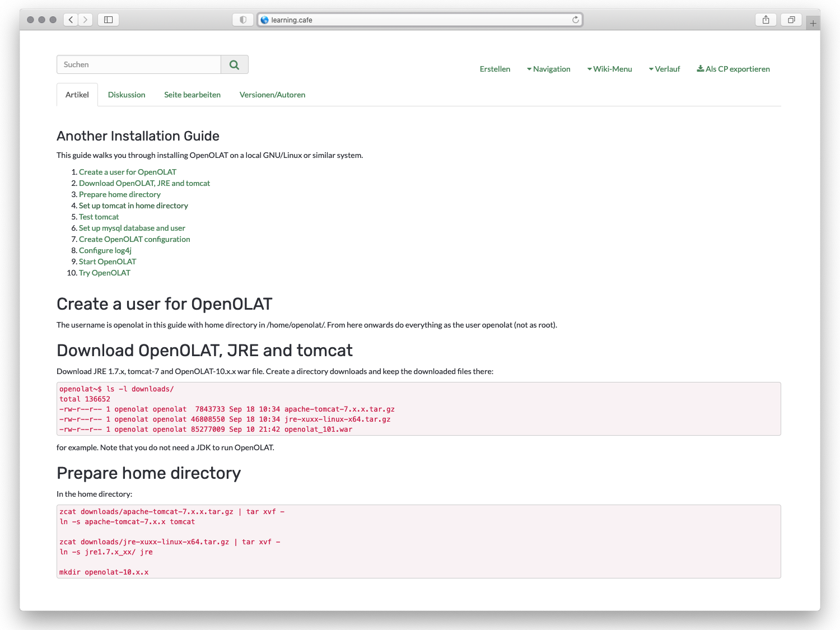Click the Erstellen link
Screen dimensions: 840x630
click(495, 69)
